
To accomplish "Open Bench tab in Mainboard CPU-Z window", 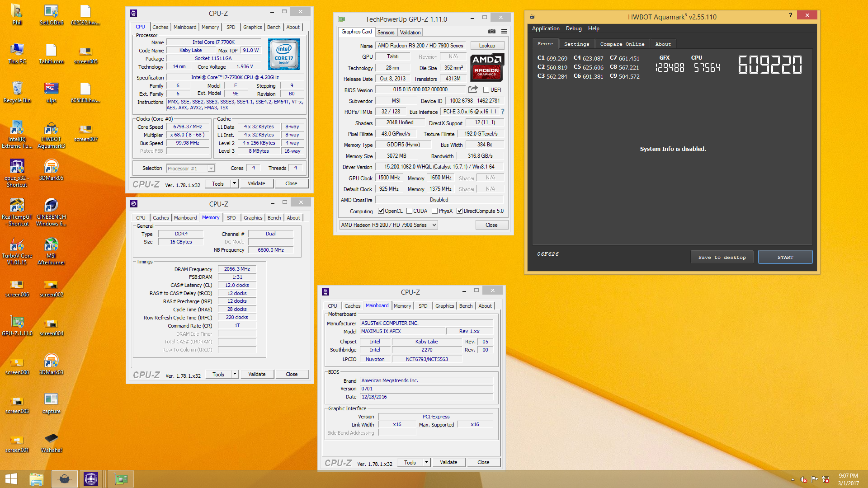I will coord(466,306).
